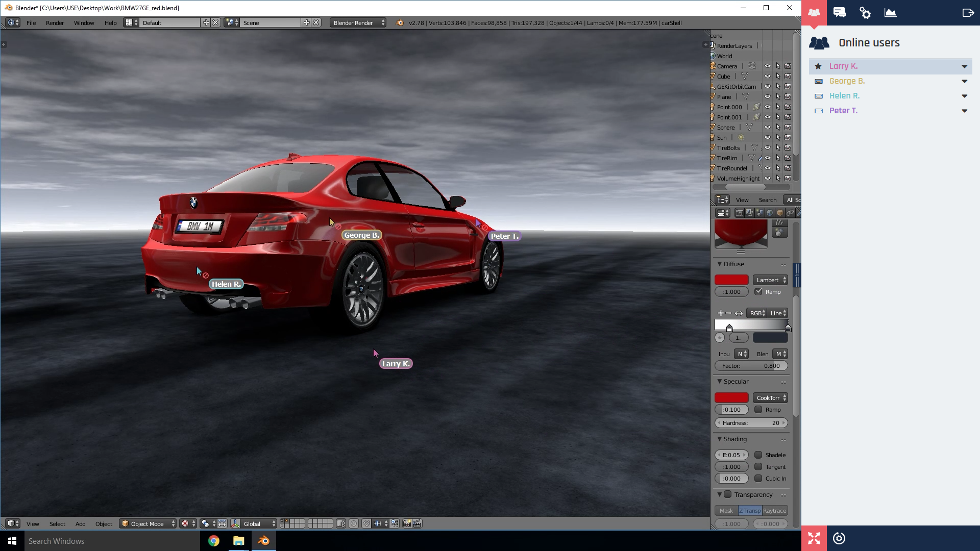
Task: Select the Scene properties tab icon
Action: pyautogui.click(x=759, y=213)
